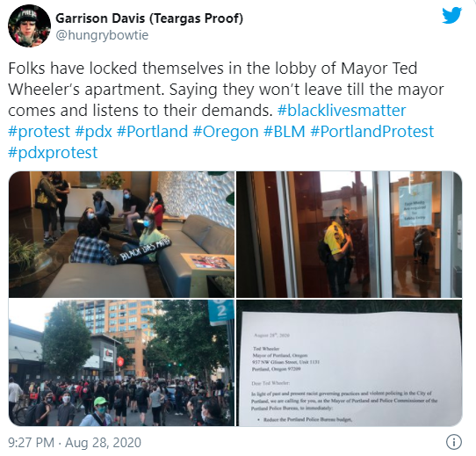The width and height of the screenshot is (476, 456).
Task: View the yellow-jacket officer photo
Action: pos(350,235)
